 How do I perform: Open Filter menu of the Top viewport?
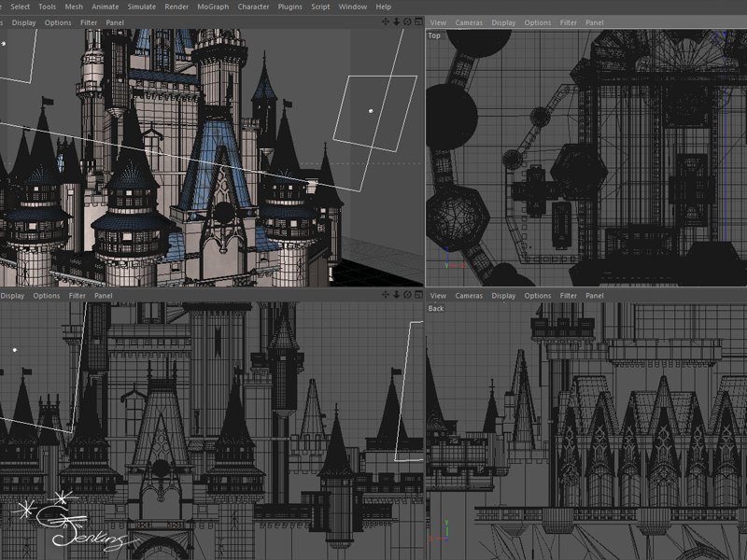click(x=569, y=22)
